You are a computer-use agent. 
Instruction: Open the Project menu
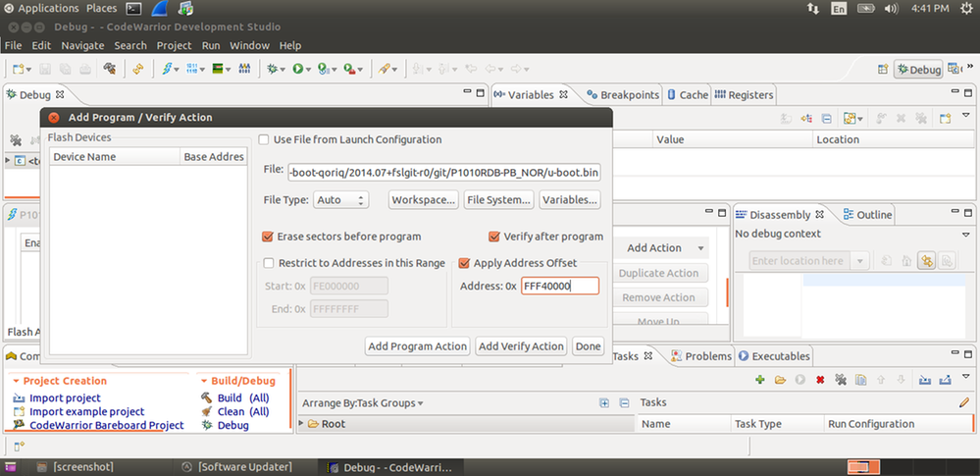[174, 45]
